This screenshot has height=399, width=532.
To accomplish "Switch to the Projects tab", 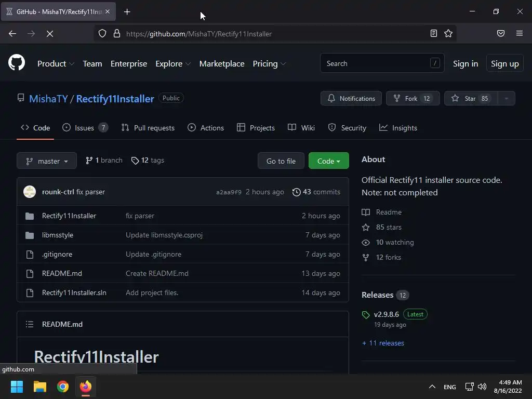I will pos(256,128).
